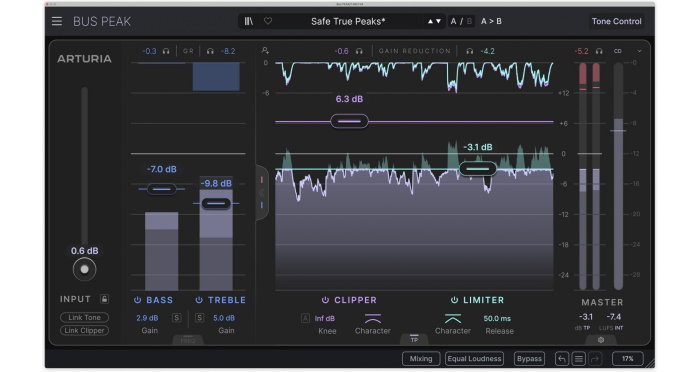Solo the treble band S button
The width and height of the screenshot is (700, 372).
pos(200,318)
